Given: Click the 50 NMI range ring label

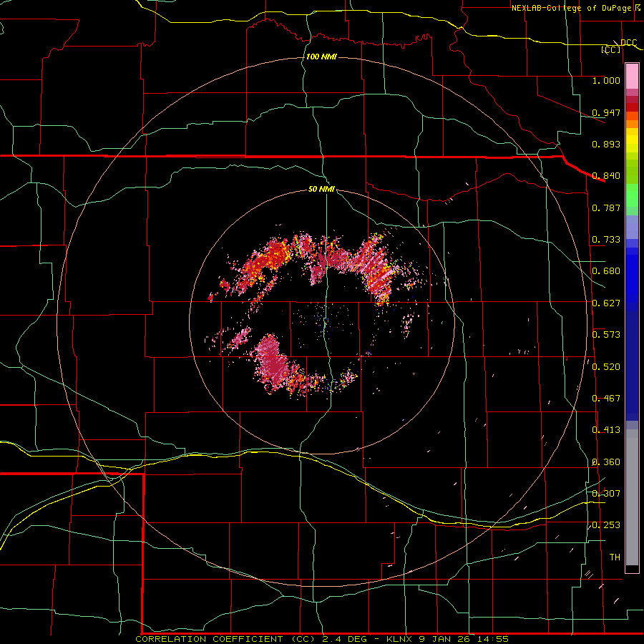Looking at the screenshot, I should click(x=321, y=190).
